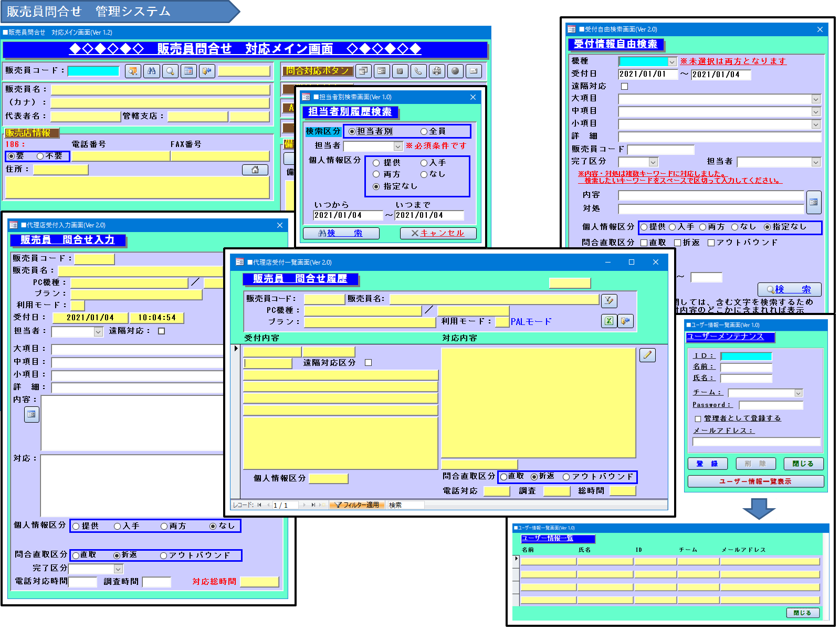The height and width of the screenshot is (630, 840).
Task: Click the ID input field in ユーザーメンテナンス
Action: (746, 356)
